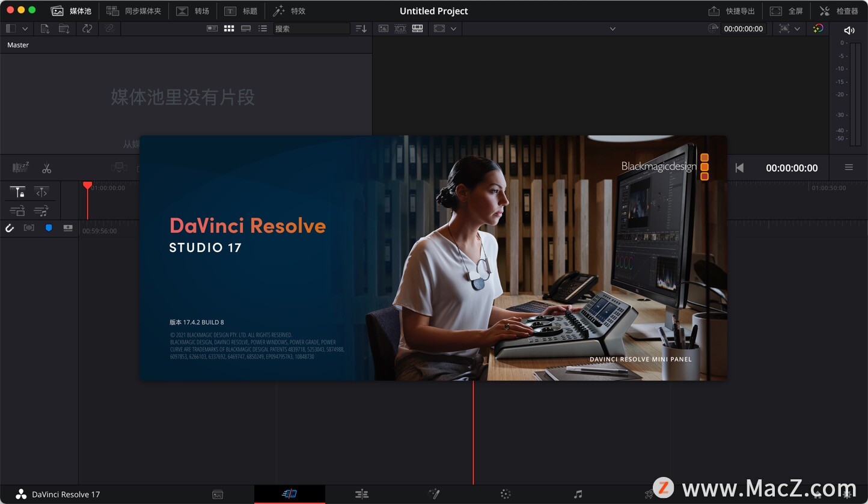The height and width of the screenshot is (504, 868).
Task: Switch media pool to list view
Action: tap(263, 28)
